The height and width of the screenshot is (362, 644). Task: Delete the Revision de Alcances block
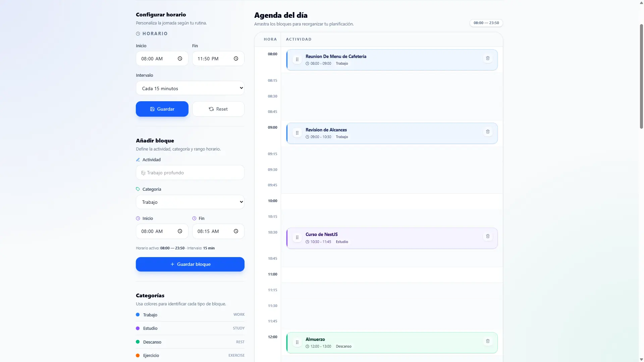(488, 132)
